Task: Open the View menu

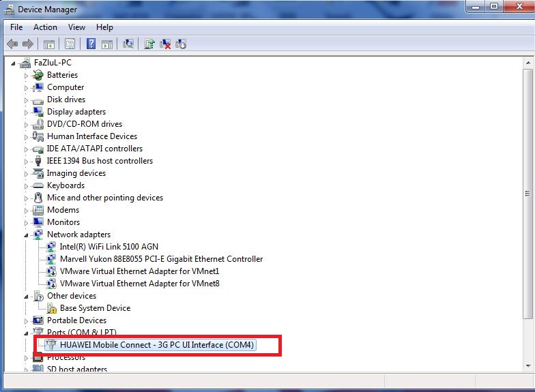Action: [76, 27]
